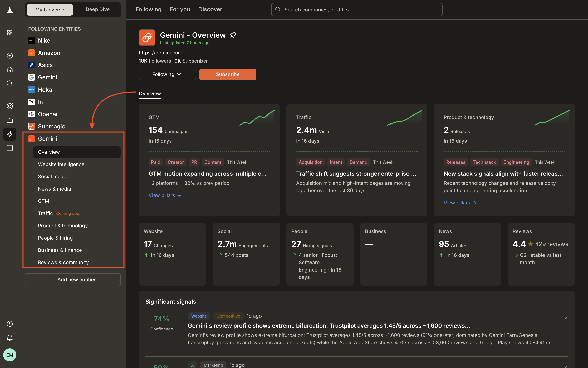This screenshot has width=588, height=368.
Task: Click the app logo in the sidebar
Action: (x=10, y=10)
